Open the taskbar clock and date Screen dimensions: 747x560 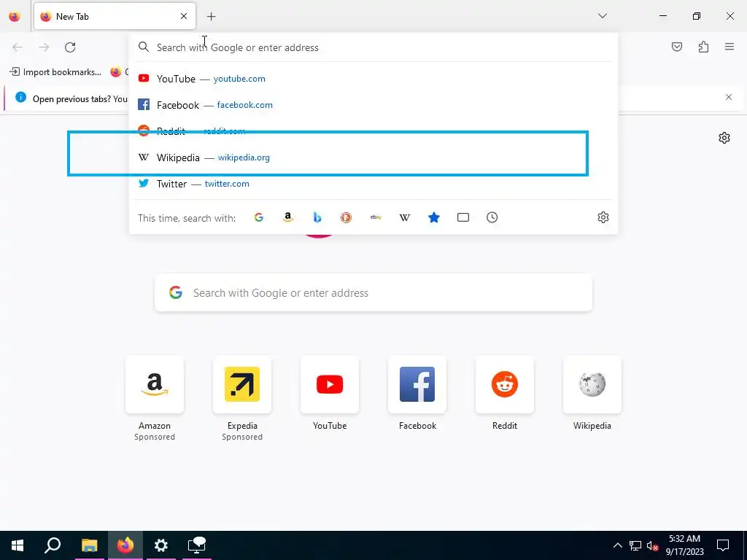pos(684,545)
